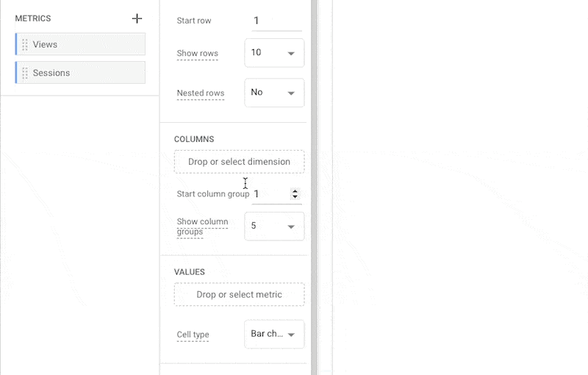The height and width of the screenshot is (375, 588).
Task: Click the Start row input field
Action: point(276,21)
